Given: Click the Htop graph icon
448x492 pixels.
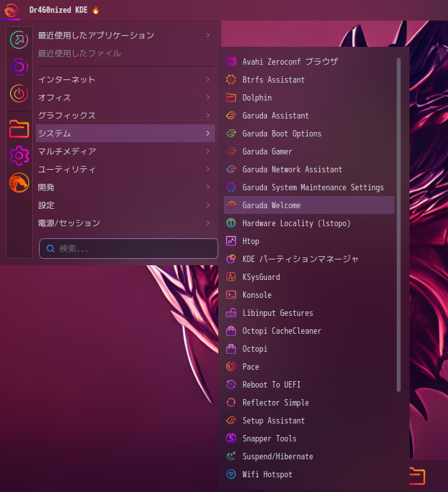Looking at the screenshot, I should click(x=231, y=241).
